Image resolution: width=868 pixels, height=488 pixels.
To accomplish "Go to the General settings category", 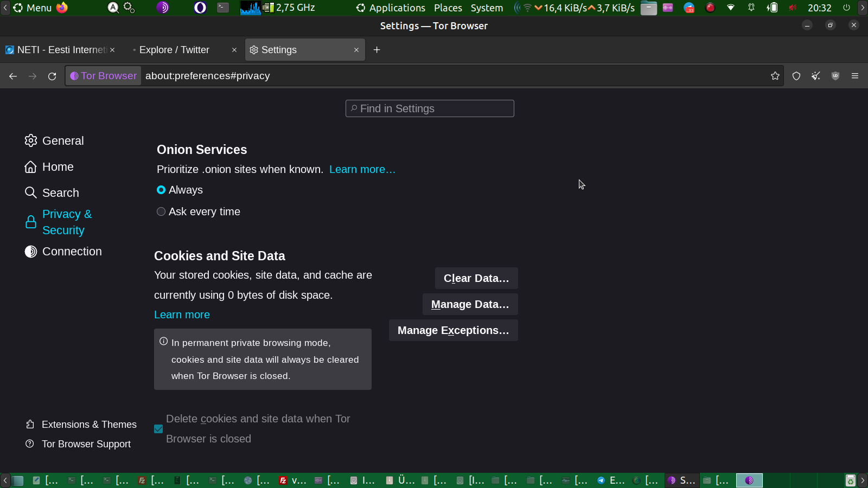I will (x=63, y=140).
